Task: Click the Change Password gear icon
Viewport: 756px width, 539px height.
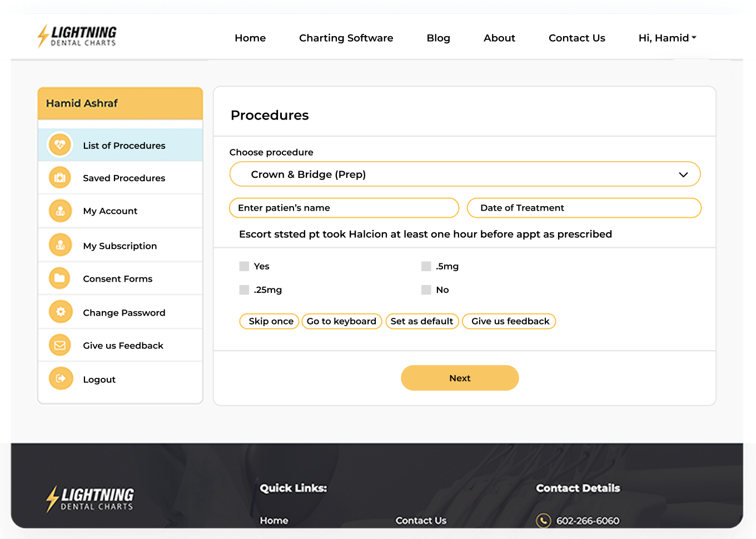Action: (60, 312)
